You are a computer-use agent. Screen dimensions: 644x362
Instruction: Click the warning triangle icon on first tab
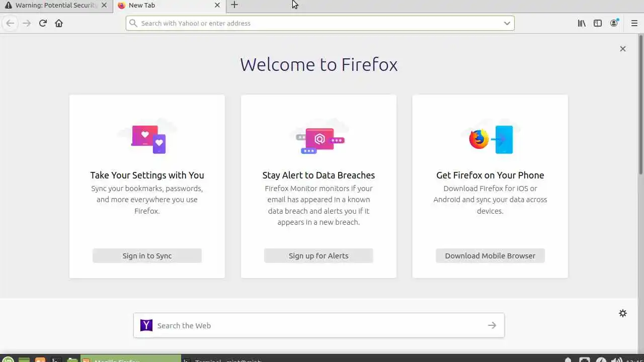pos(8,5)
